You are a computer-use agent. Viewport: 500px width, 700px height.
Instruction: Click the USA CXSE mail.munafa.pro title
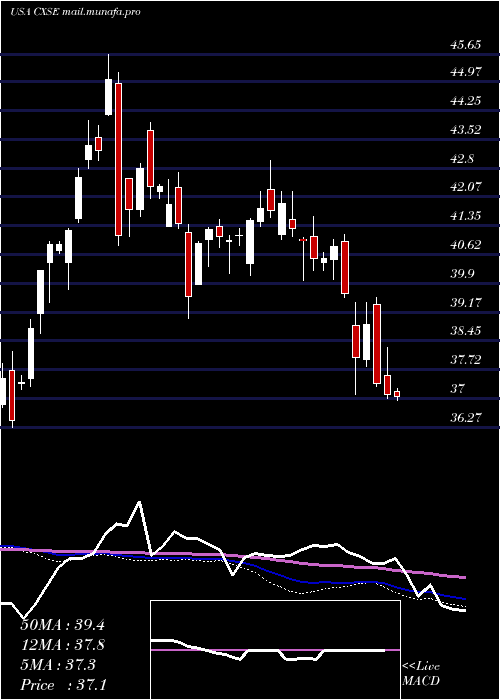[x=75, y=12]
